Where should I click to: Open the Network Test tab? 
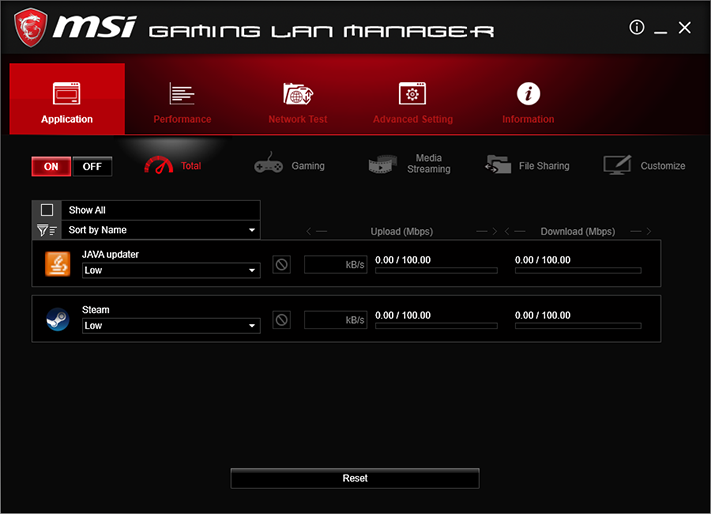point(298,102)
